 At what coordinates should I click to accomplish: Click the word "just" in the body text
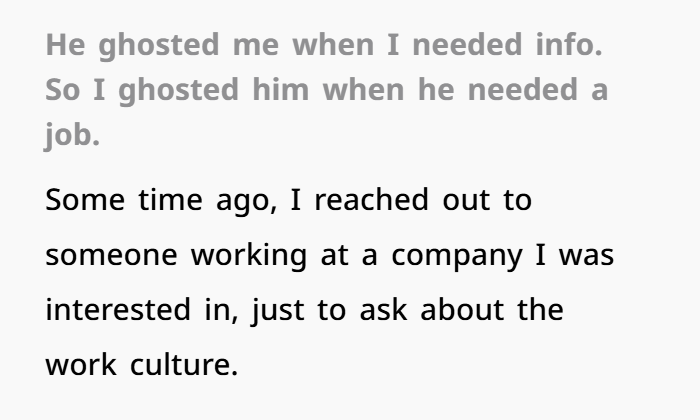click(x=278, y=310)
